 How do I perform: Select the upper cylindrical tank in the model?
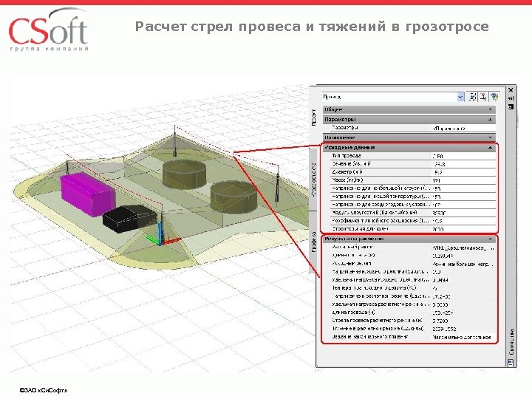coord(184,174)
